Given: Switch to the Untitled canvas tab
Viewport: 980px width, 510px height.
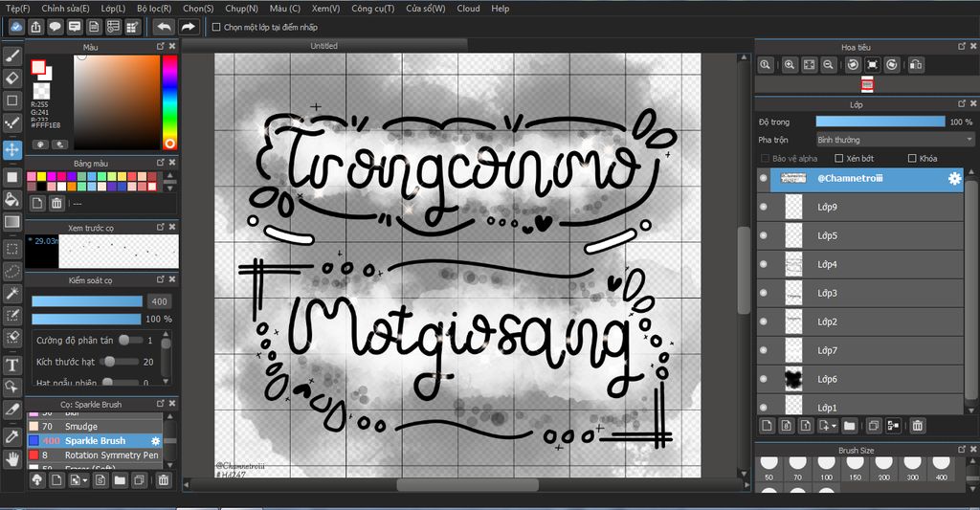Looking at the screenshot, I should 323,46.
